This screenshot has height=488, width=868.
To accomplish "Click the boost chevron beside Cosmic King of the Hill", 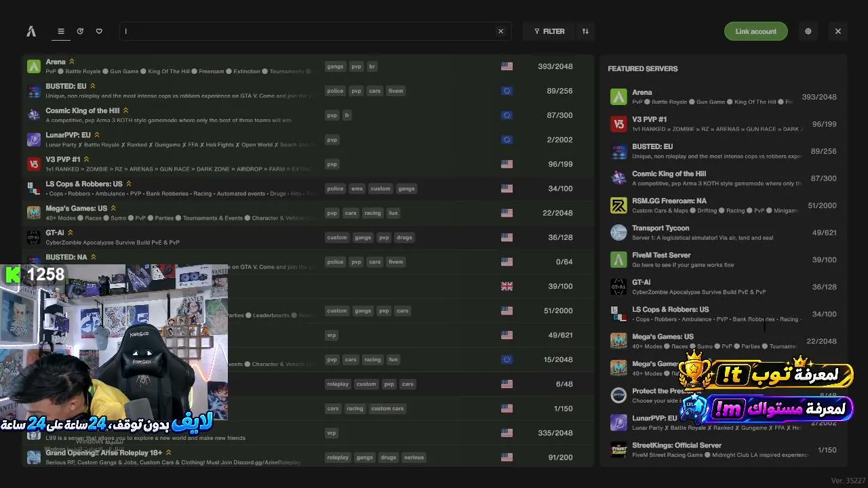I will point(126,110).
